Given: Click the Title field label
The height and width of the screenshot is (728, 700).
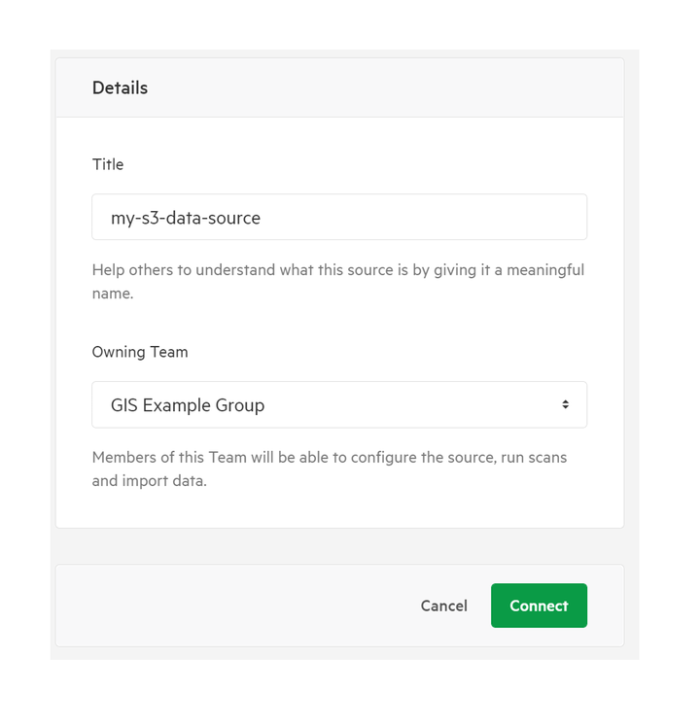Looking at the screenshot, I should [x=108, y=164].
